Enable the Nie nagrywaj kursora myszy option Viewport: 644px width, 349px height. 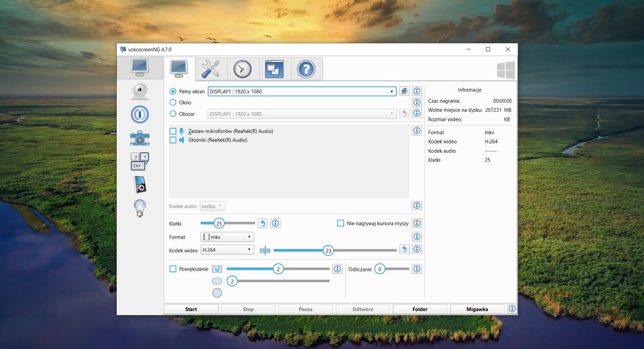(x=341, y=223)
